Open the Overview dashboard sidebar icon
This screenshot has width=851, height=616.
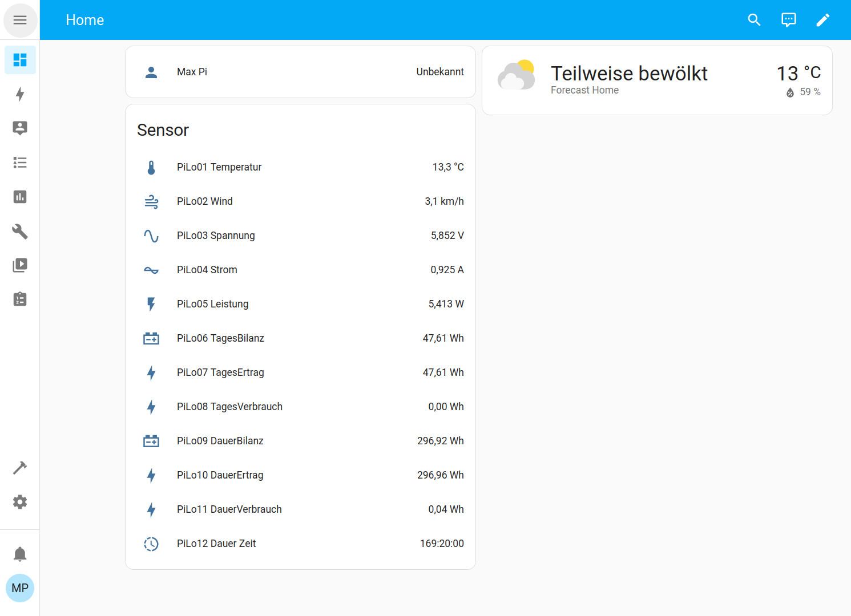tap(20, 60)
